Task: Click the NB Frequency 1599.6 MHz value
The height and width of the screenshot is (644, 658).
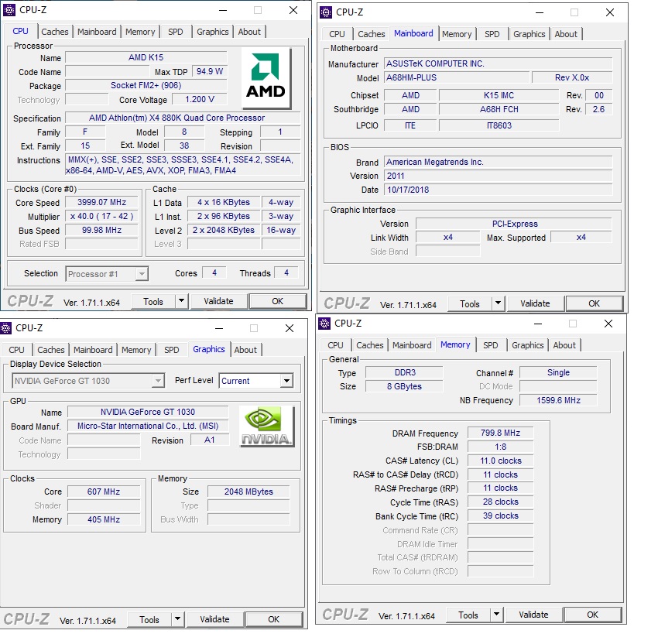Action: click(x=558, y=400)
